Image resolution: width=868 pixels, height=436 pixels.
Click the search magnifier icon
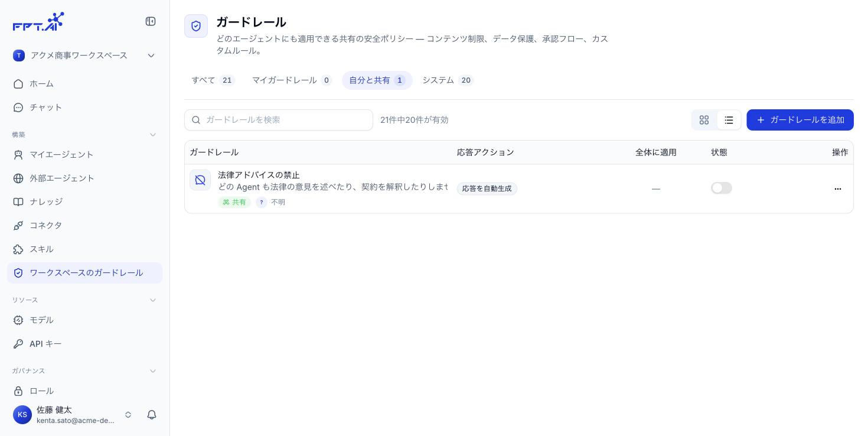196,120
